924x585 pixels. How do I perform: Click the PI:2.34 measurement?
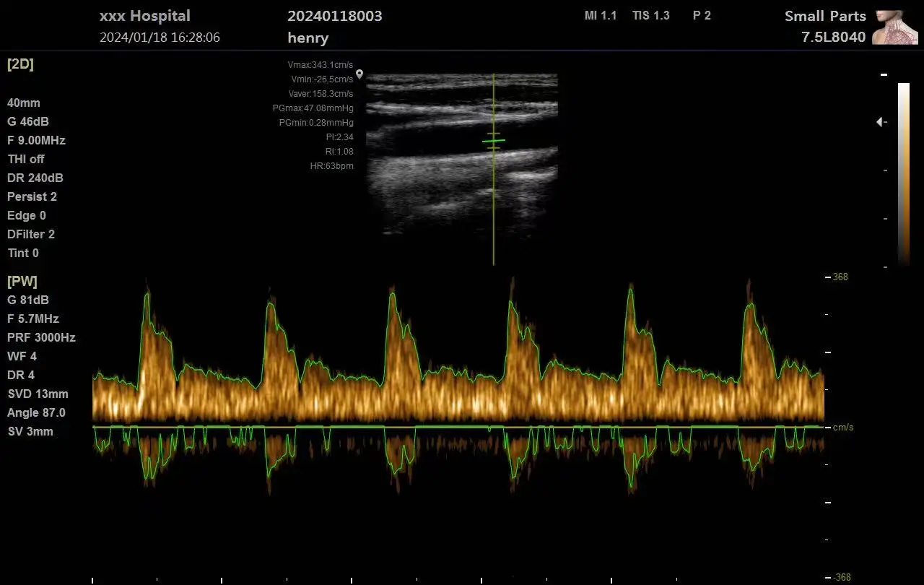pos(340,137)
